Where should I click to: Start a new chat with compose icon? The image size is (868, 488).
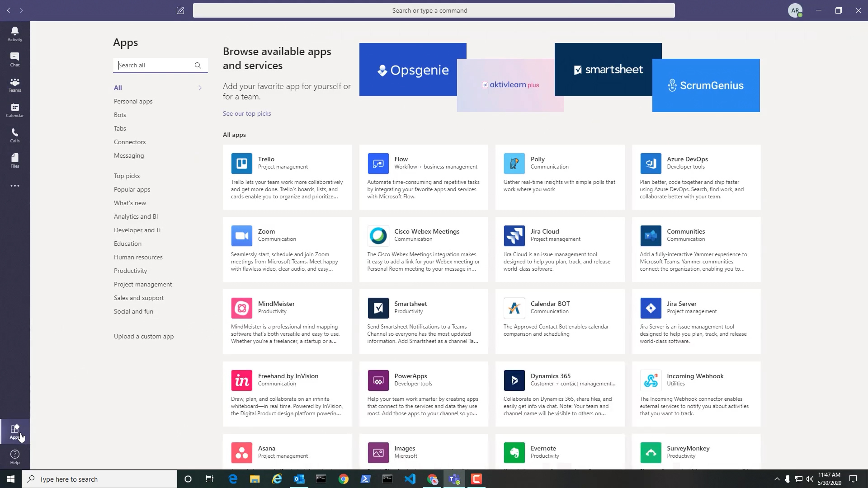point(180,10)
